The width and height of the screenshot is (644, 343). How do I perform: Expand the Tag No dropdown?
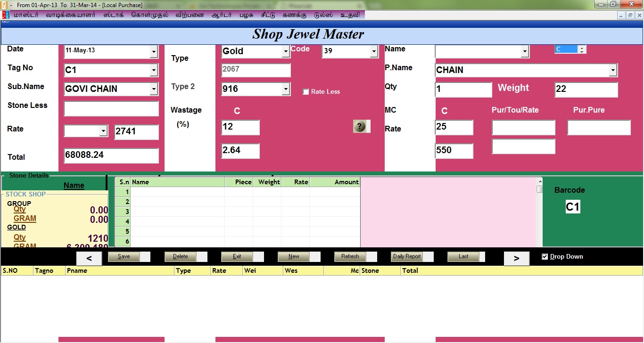click(154, 71)
